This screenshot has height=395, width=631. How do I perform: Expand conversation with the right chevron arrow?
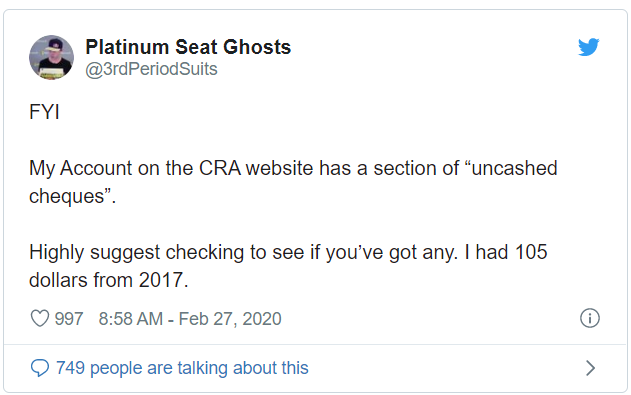coord(590,368)
